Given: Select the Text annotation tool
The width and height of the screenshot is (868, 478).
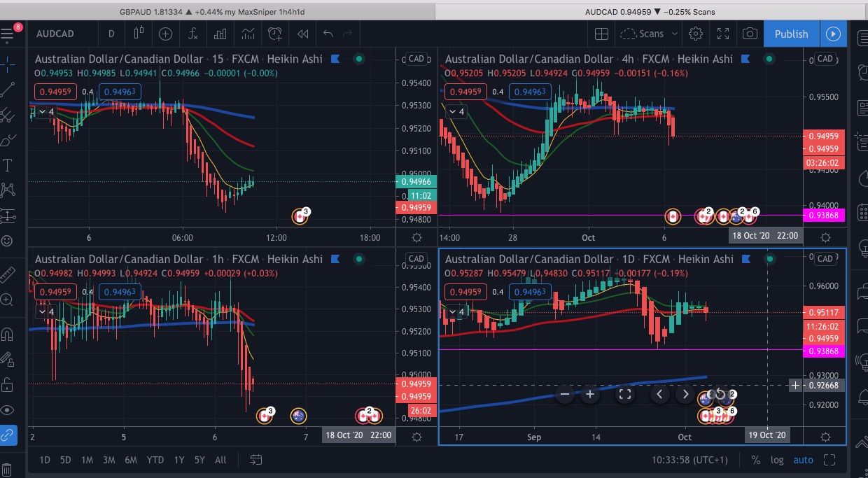Looking at the screenshot, I should point(8,165).
